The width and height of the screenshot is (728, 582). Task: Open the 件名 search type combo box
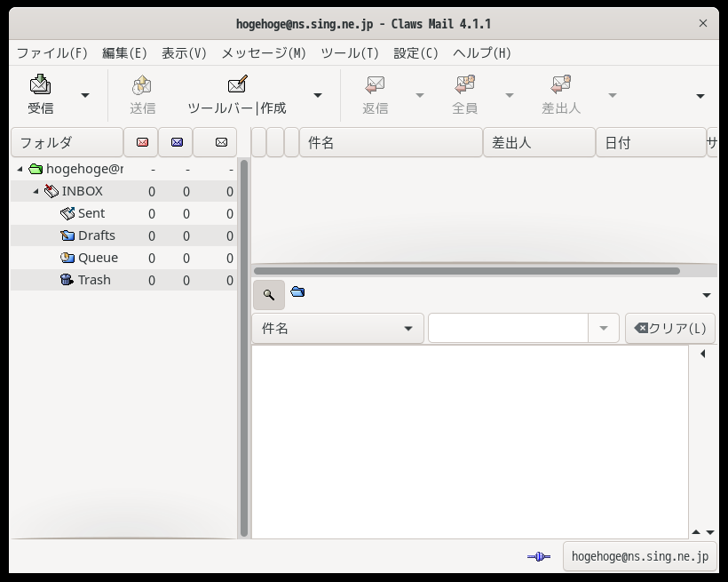[x=337, y=329]
